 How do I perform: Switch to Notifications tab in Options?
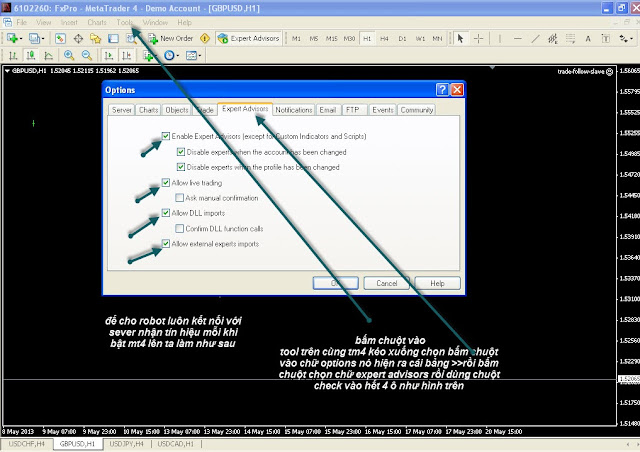(x=293, y=110)
